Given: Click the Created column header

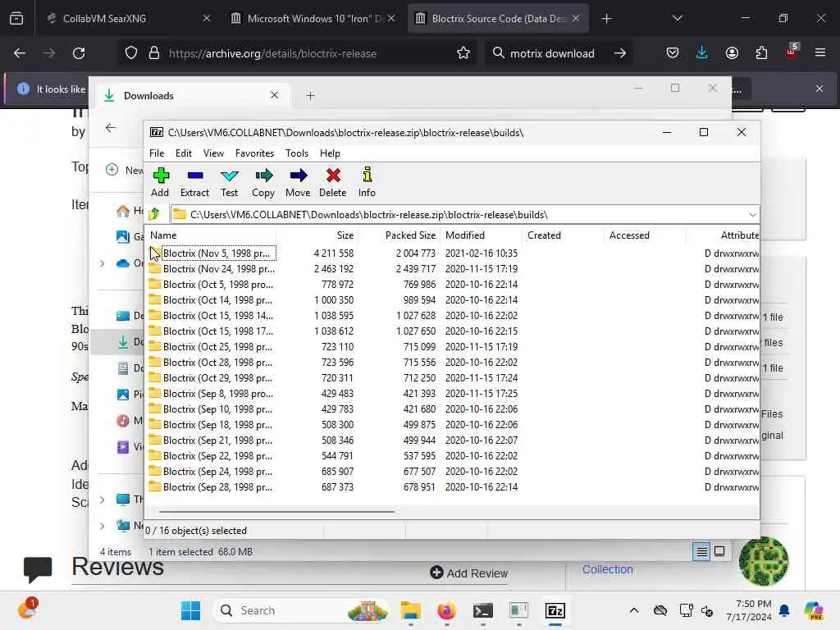Looking at the screenshot, I should 563,235.
